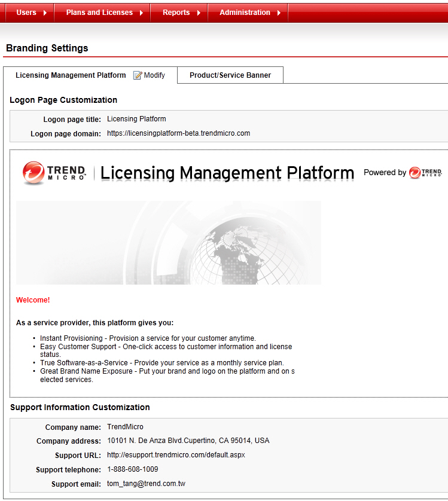Image resolution: width=448 pixels, height=501 pixels.
Task: Expand the Reports menu arrow
Action: 199,13
